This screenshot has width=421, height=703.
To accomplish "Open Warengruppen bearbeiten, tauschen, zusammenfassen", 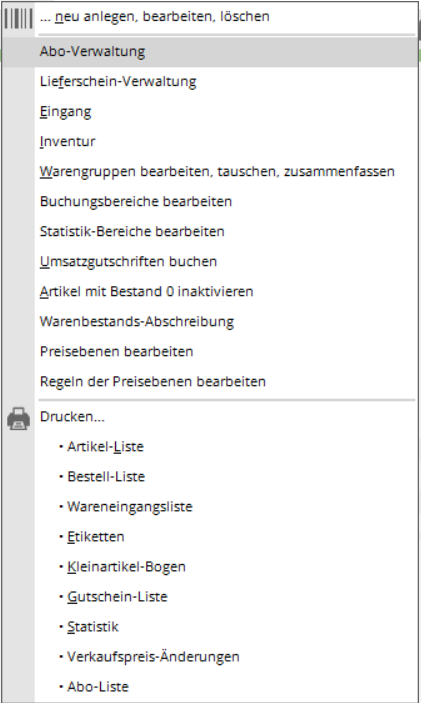I will 210,172.
